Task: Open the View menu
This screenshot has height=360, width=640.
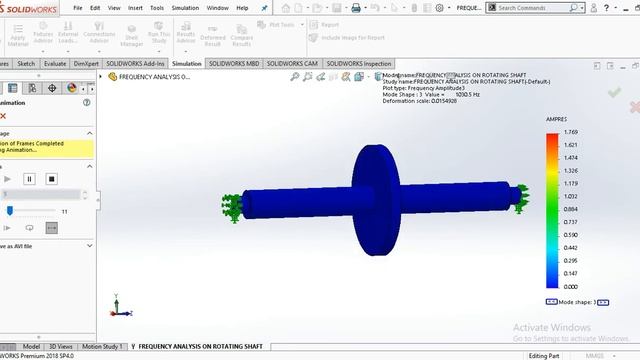Action: [x=114, y=8]
